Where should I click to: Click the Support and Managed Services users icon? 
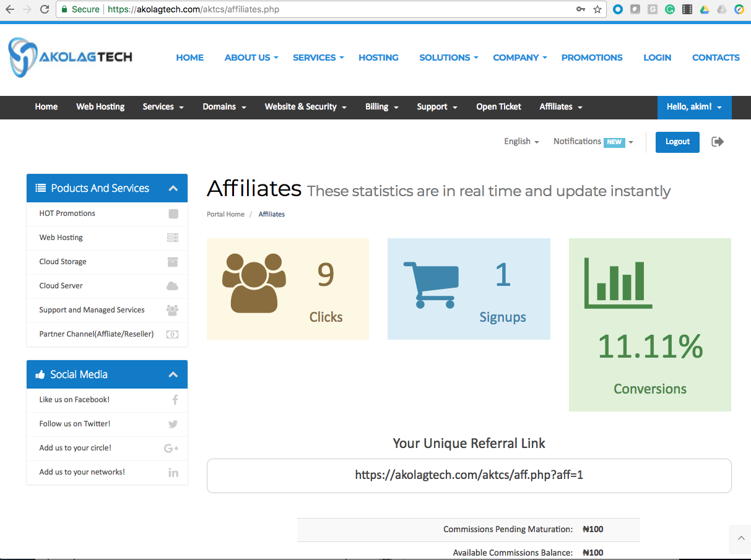click(172, 310)
